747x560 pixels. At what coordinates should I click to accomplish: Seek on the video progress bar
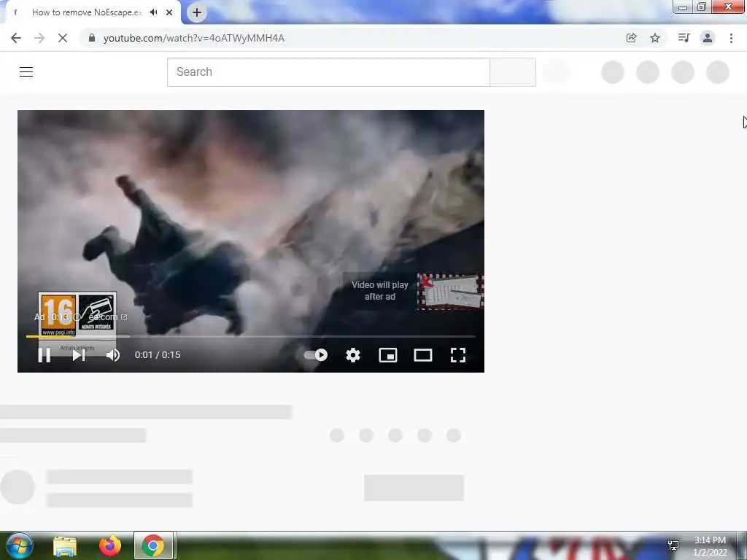[x=251, y=336]
